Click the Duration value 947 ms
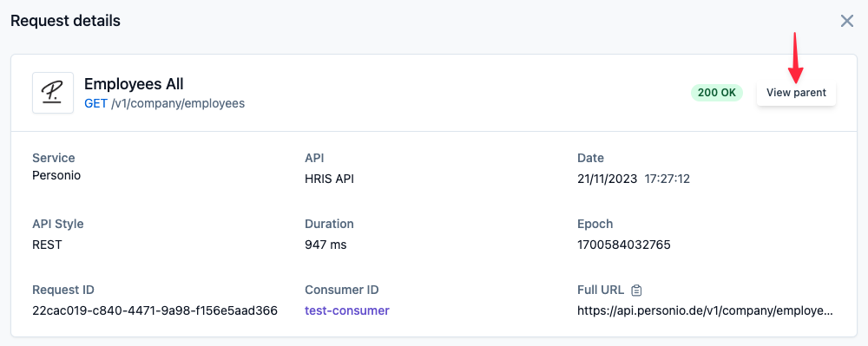Image resolution: width=868 pixels, height=346 pixels. [325, 245]
